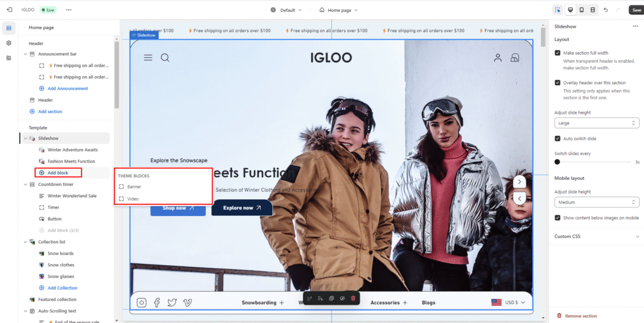644x323 pixels.
Task: Select Winter Adventure Awaits slide block
Action: 72,150
